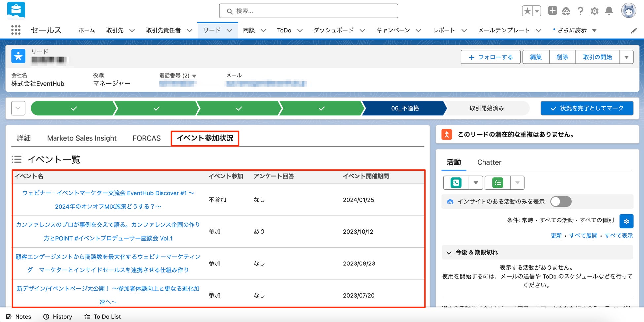Open the さらに表示 more tabs menu
This screenshot has height=322, width=644.
pyautogui.click(x=575, y=30)
